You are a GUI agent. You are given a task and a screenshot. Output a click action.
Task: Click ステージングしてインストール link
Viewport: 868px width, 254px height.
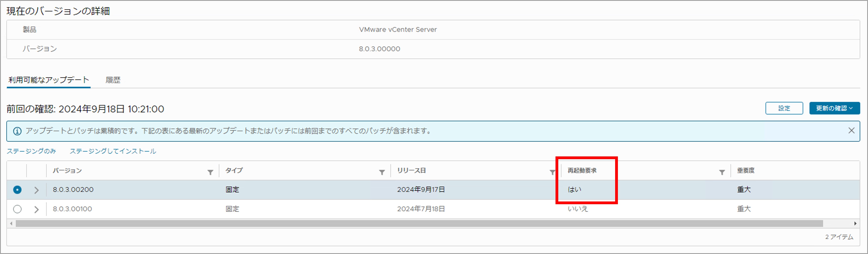[x=113, y=151]
